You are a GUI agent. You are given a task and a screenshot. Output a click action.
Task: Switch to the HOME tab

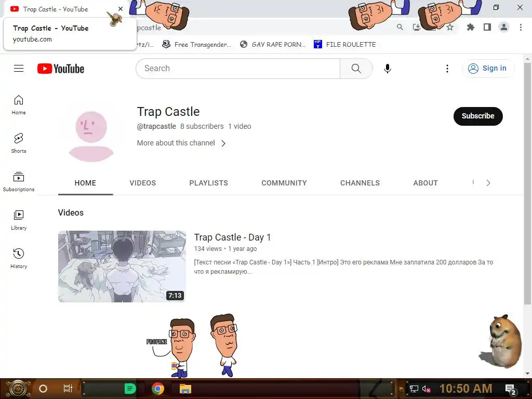click(x=86, y=183)
